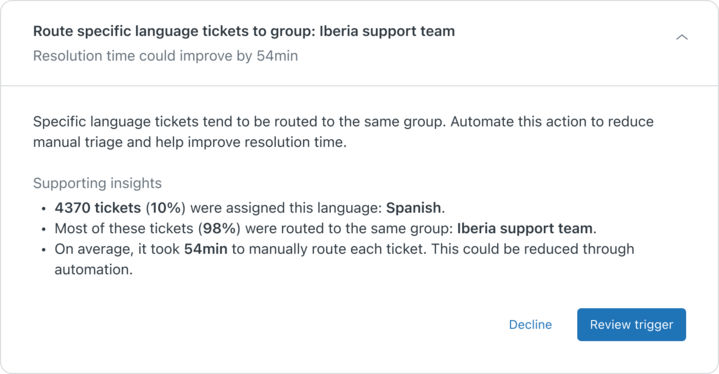Click the 'Supporting insights' heading

(x=97, y=183)
